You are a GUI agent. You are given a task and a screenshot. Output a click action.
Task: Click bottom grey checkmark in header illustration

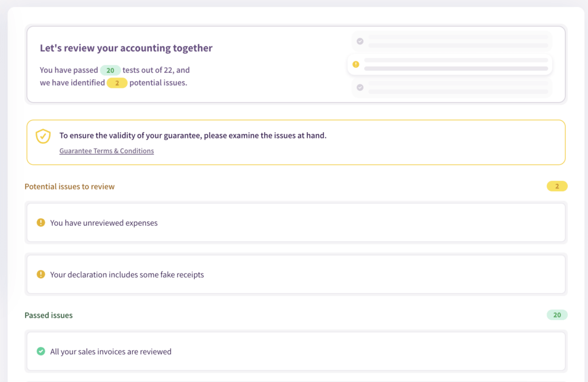click(x=360, y=87)
